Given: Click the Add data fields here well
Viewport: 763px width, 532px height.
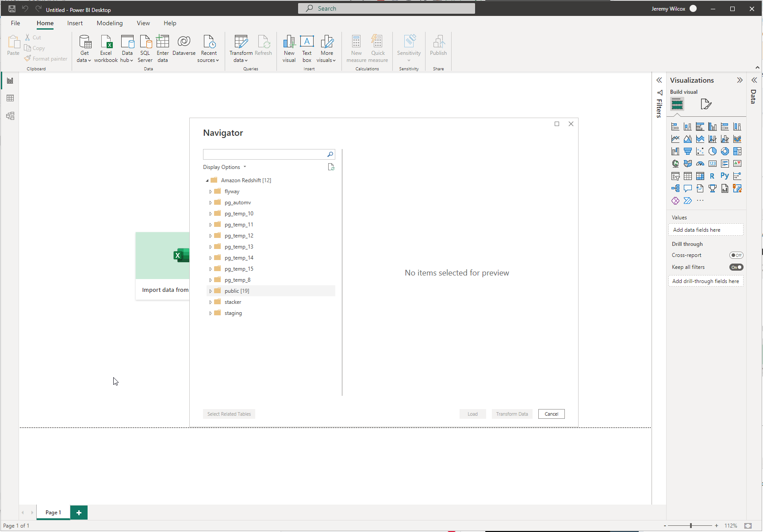Looking at the screenshot, I should [x=706, y=230].
